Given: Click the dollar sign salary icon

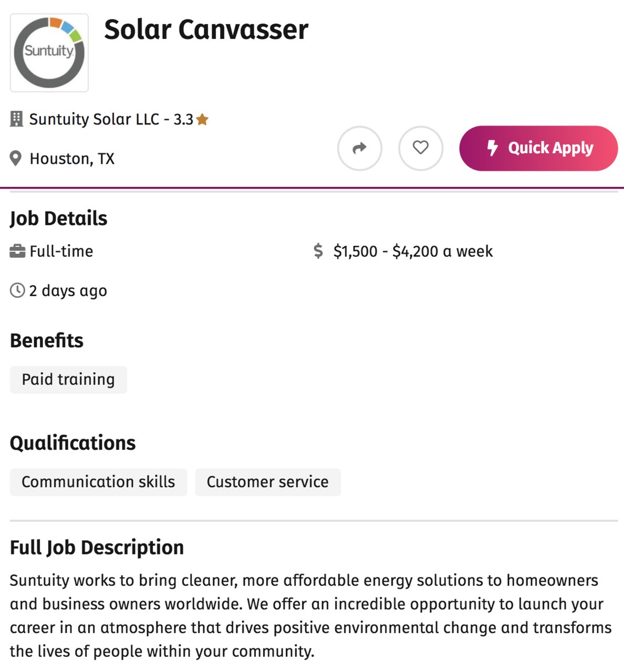Looking at the screenshot, I should coord(318,251).
